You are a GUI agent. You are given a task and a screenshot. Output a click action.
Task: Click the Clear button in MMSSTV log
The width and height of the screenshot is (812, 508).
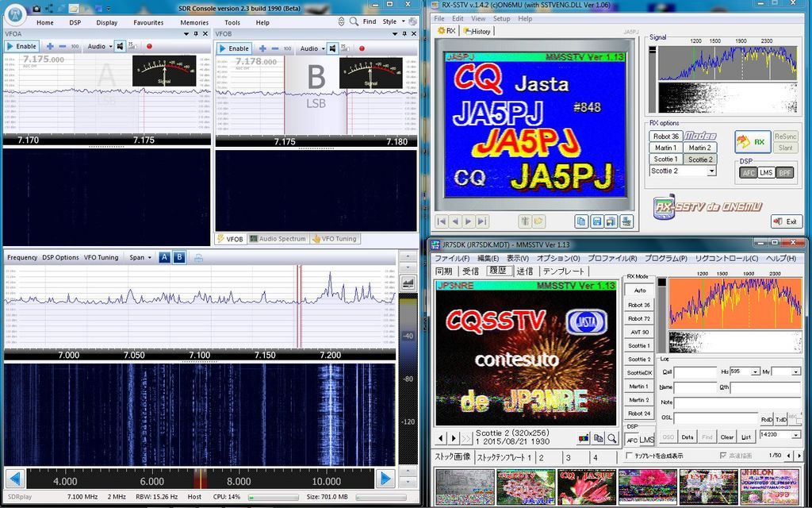727,437
